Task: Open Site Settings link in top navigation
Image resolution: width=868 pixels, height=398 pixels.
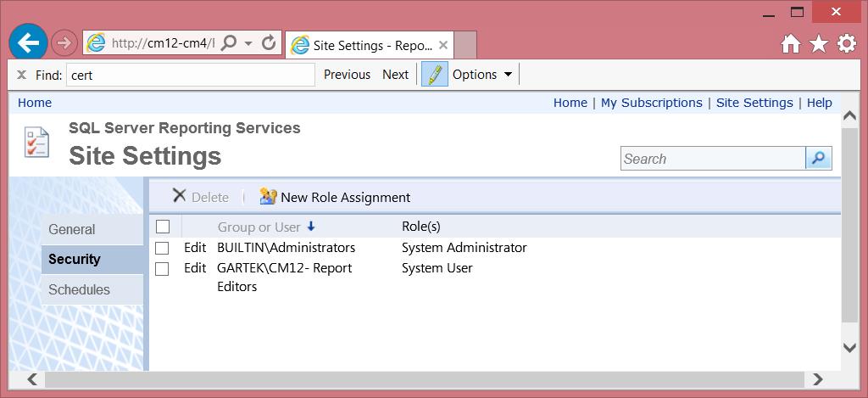Action: (x=754, y=103)
